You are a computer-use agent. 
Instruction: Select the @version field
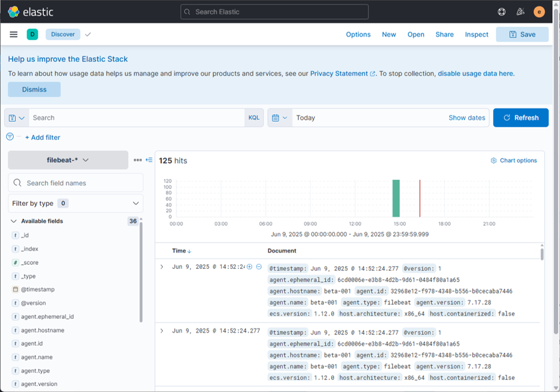[x=34, y=303]
